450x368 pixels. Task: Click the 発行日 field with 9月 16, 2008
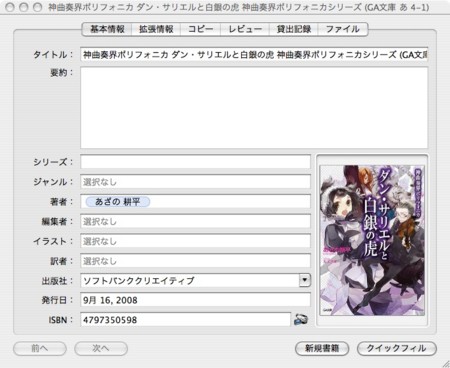pos(195,300)
